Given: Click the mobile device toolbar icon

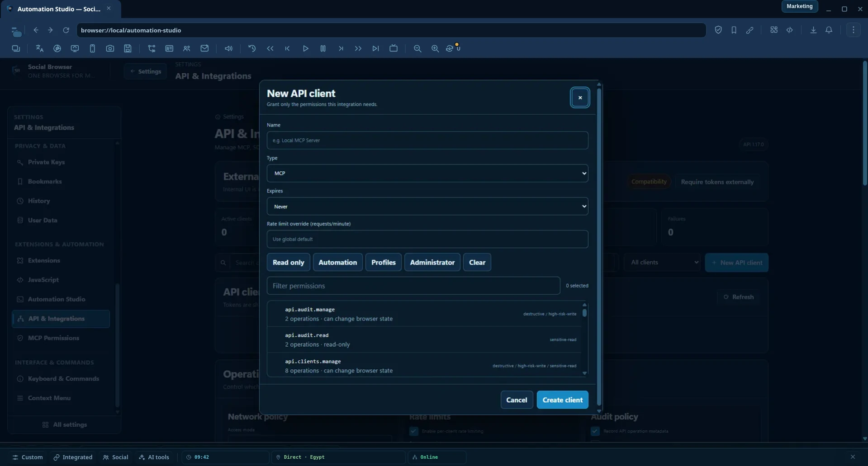Looking at the screenshot, I should [92, 48].
